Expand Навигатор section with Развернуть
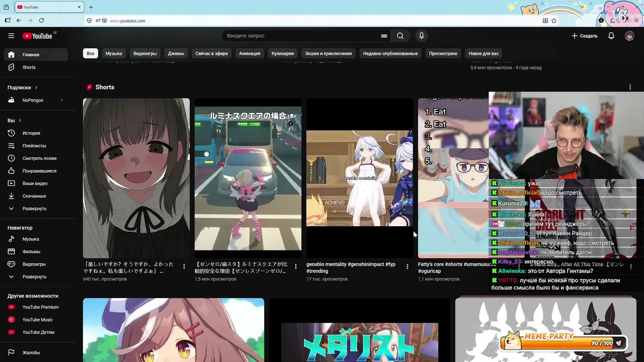 click(x=35, y=277)
